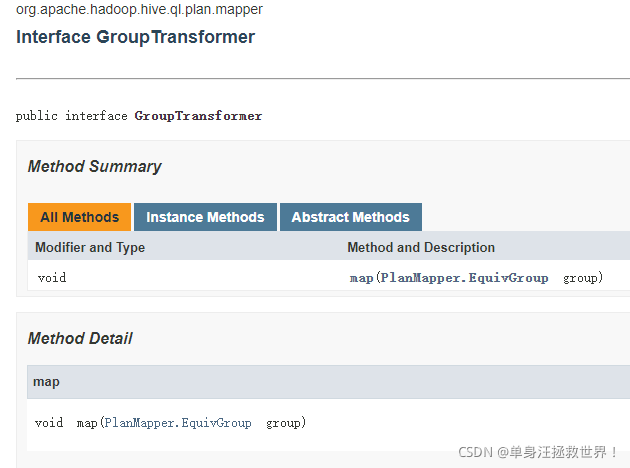This screenshot has width=630, height=468.
Task: Open PlanMapper.EquivGroup link in Method Detail
Action: coord(178,423)
